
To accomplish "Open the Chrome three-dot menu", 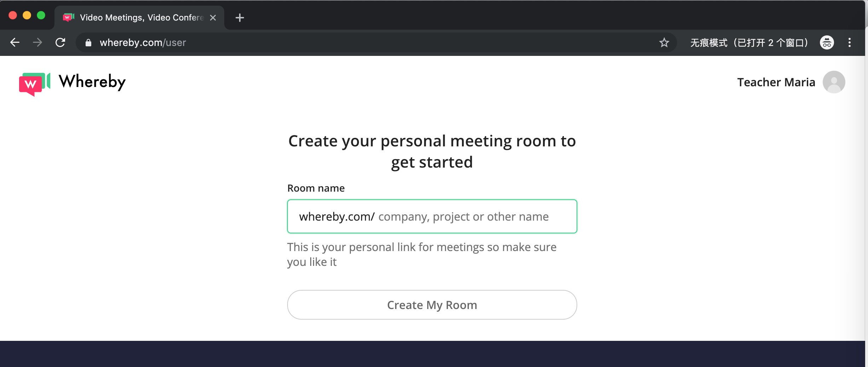I will pos(849,42).
